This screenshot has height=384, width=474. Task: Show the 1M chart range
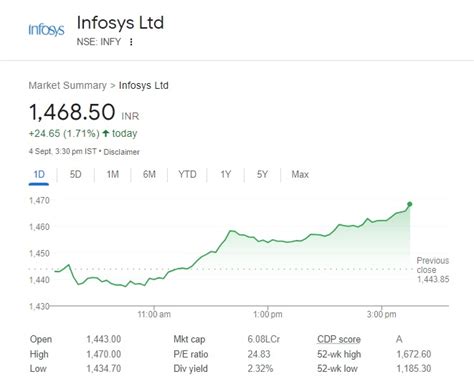pyautogui.click(x=113, y=174)
